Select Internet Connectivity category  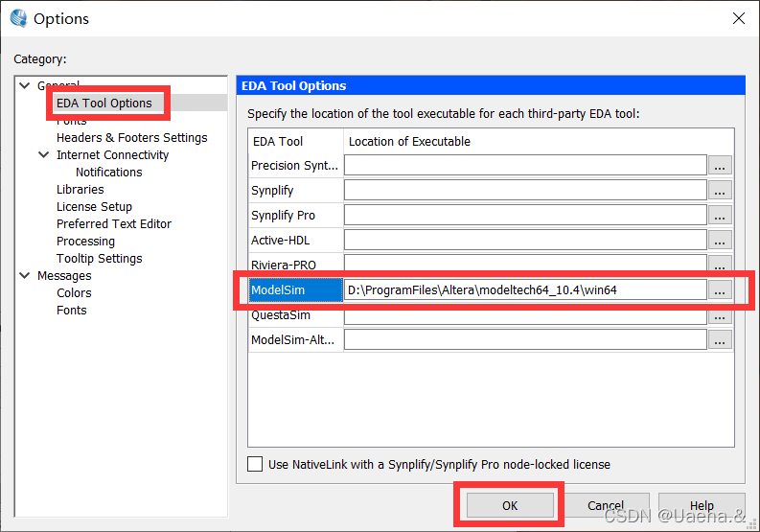coord(112,155)
